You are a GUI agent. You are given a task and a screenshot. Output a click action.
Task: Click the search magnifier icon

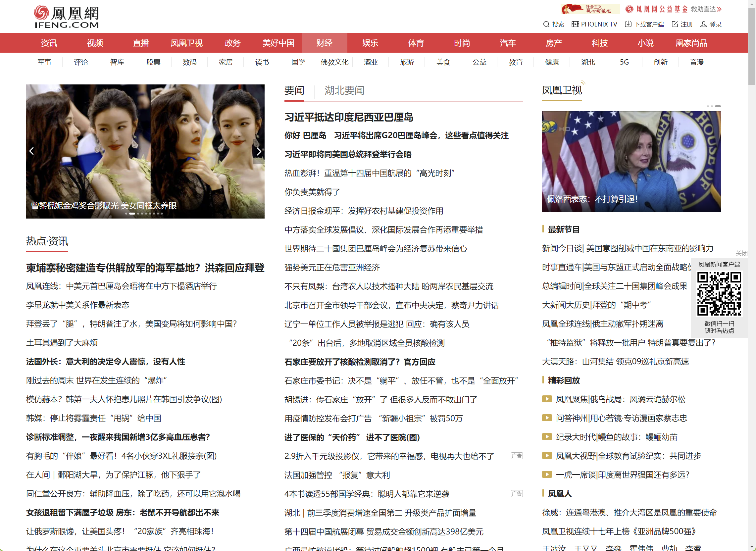click(x=546, y=24)
